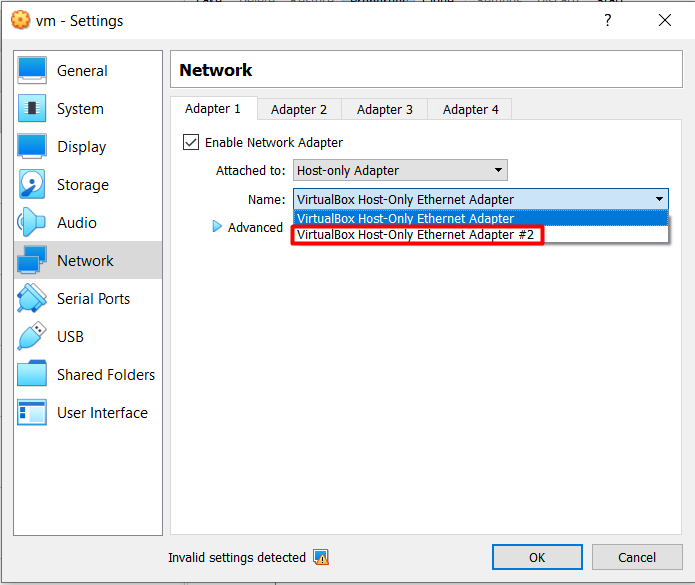
Task: Click the question mark help button
Action: point(608,20)
